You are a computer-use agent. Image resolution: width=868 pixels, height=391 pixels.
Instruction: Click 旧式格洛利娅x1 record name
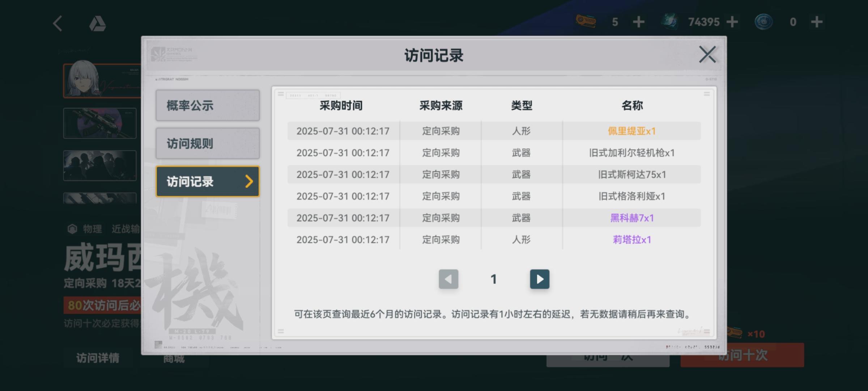(631, 196)
